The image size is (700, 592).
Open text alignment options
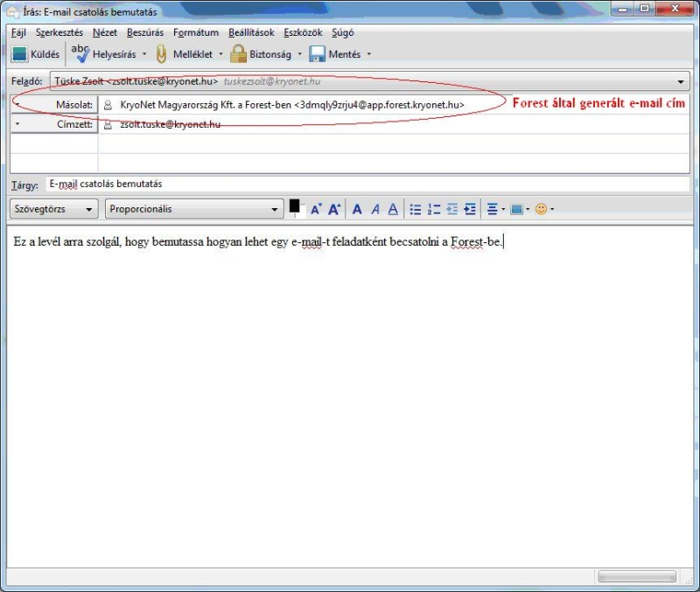(x=495, y=209)
